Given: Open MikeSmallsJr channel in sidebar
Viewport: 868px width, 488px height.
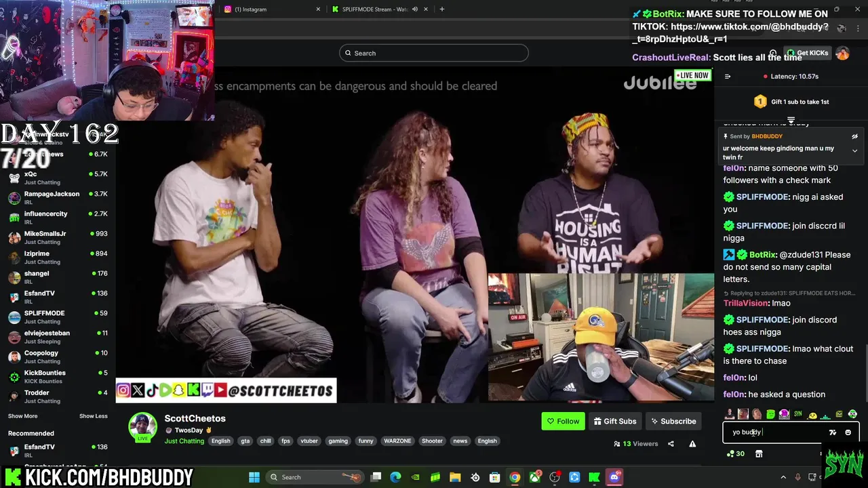Looking at the screenshot, I should (58, 237).
